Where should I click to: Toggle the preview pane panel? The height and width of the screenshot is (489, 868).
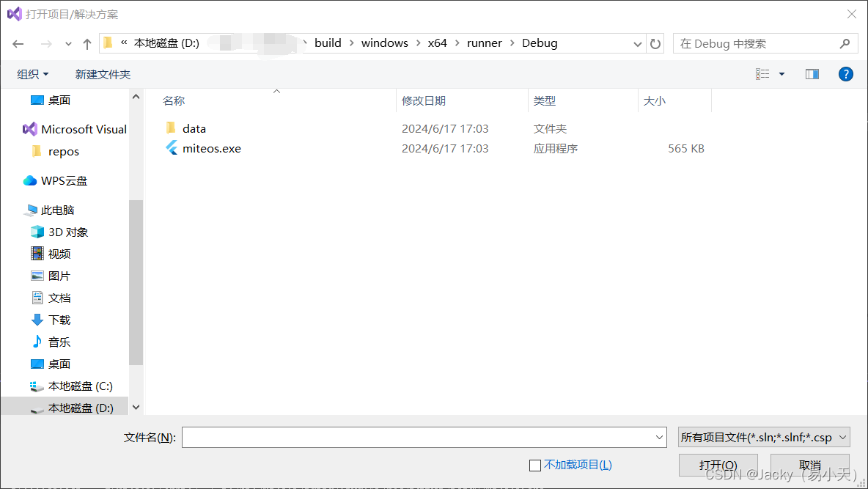pyautogui.click(x=812, y=73)
